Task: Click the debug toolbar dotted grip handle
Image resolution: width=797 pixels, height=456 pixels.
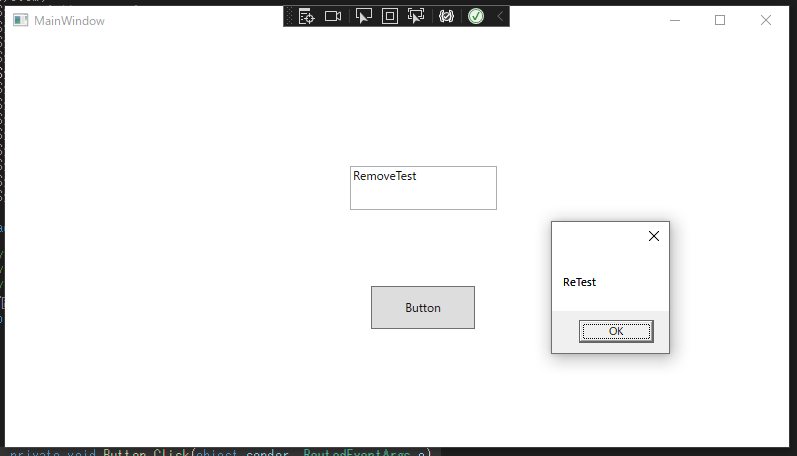Action: (290, 16)
